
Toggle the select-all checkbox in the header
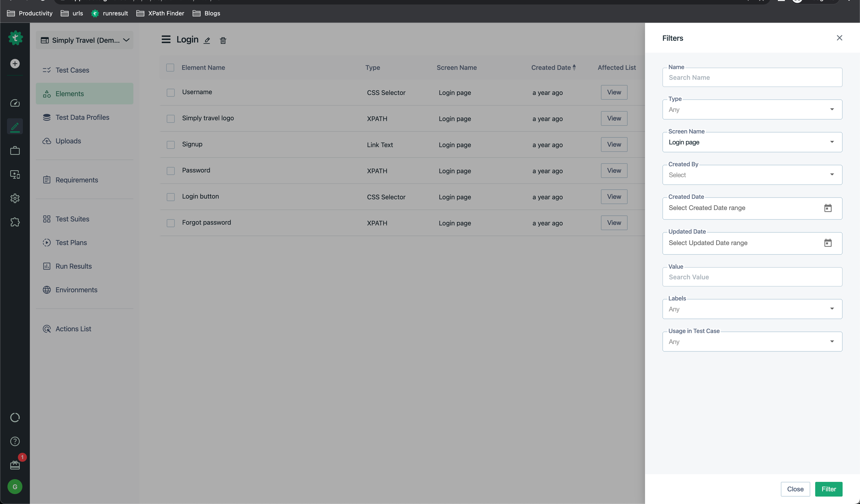tap(170, 67)
